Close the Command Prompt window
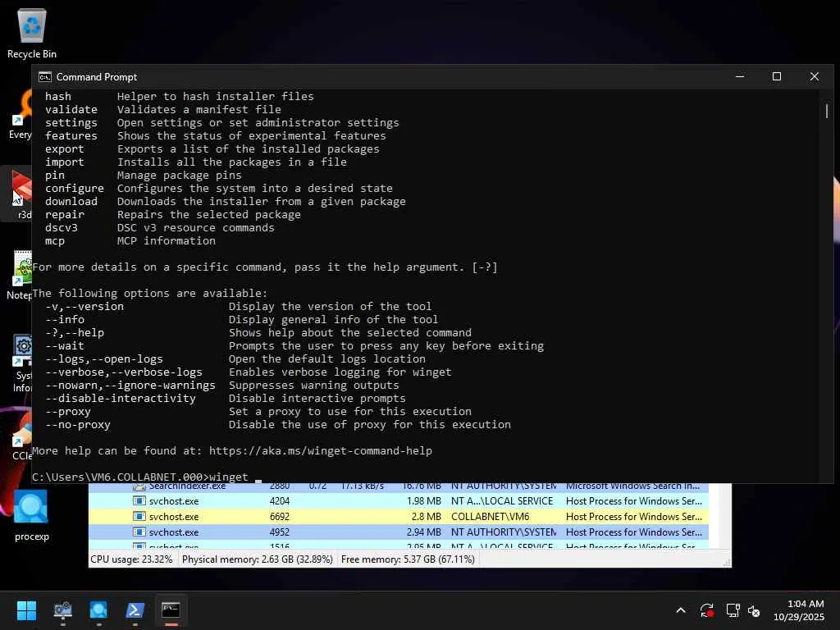Viewport: 840px width, 630px height. [815, 76]
